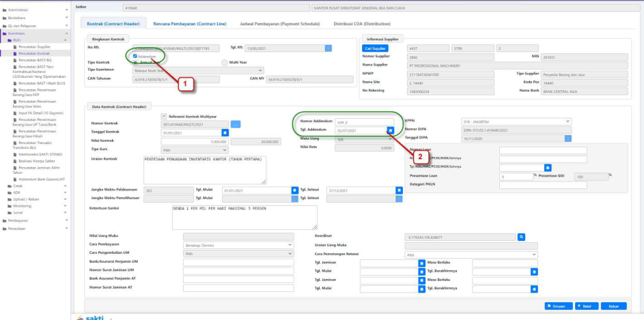
Task: Click the Koordinat search icon
Action: tap(521, 237)
